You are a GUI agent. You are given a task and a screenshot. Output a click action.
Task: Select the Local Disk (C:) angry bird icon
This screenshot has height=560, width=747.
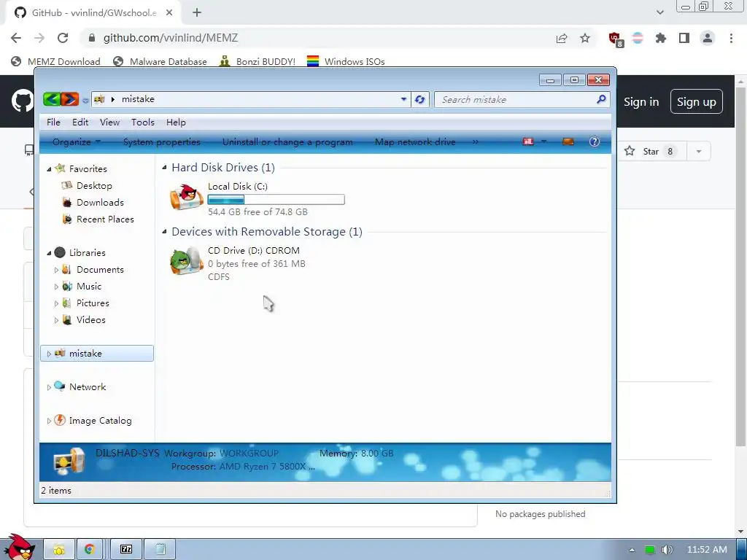[186, 197]
